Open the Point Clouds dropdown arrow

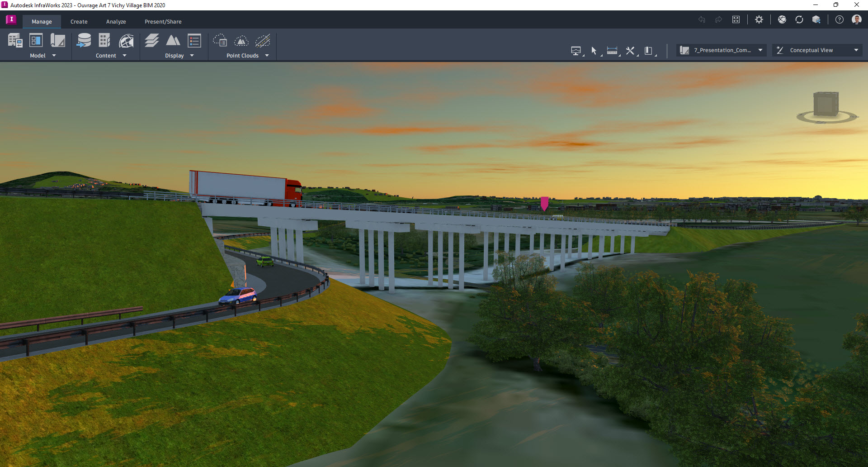pyautogui.click(x=267, y=56)
